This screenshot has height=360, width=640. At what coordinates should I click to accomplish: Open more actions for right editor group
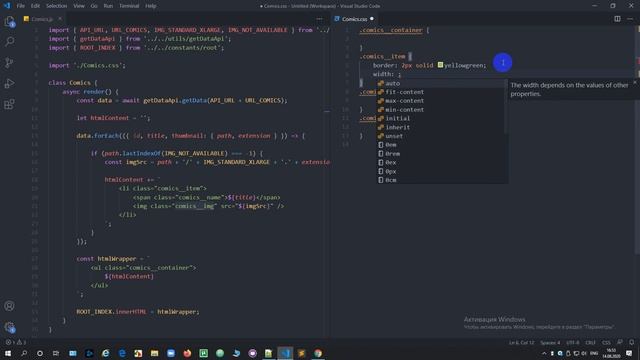pyautogui.click(x=630, y=19)
